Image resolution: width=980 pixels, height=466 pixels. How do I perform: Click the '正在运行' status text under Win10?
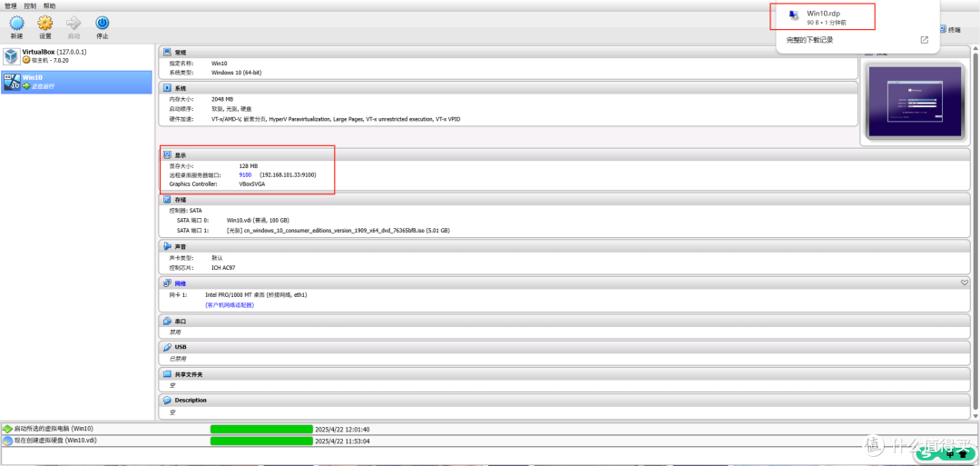click(44, 86)
